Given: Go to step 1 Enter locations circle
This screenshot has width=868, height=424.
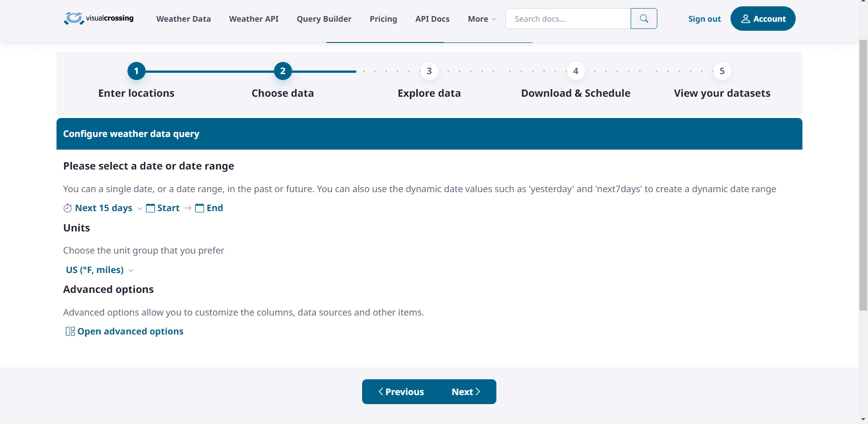Looking at the screenshot, I should coord(136,71).
